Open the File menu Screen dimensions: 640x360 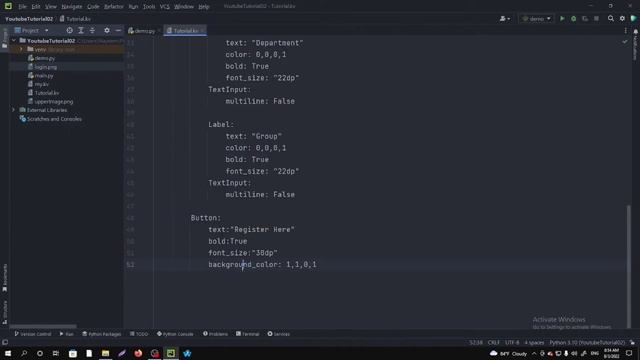(22, 7)
